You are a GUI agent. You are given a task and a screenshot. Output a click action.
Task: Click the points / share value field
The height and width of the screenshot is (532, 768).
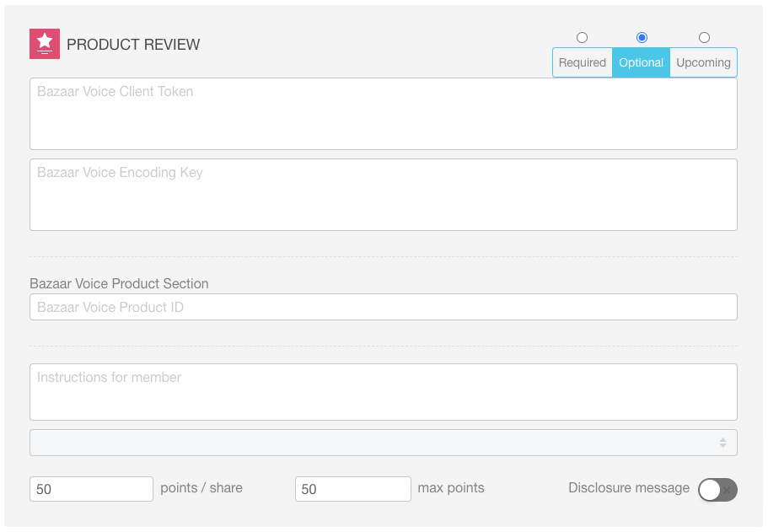click(92, 489)
